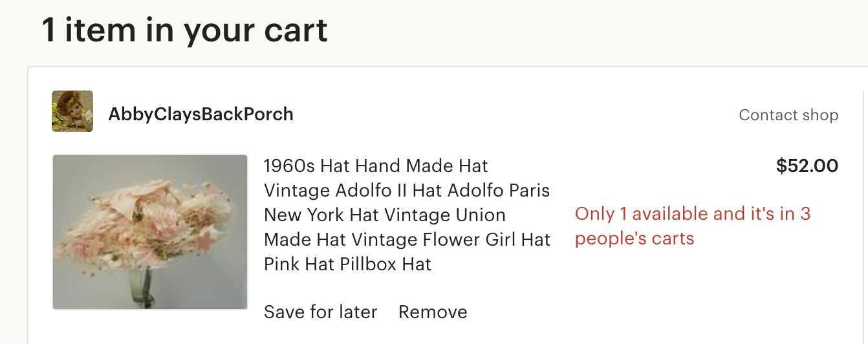The height and width of the screenshot is (344, 868).
Task: Click the word 'Remove' beside Save for later
Action: pyautogui.click(x=433, y=312)
